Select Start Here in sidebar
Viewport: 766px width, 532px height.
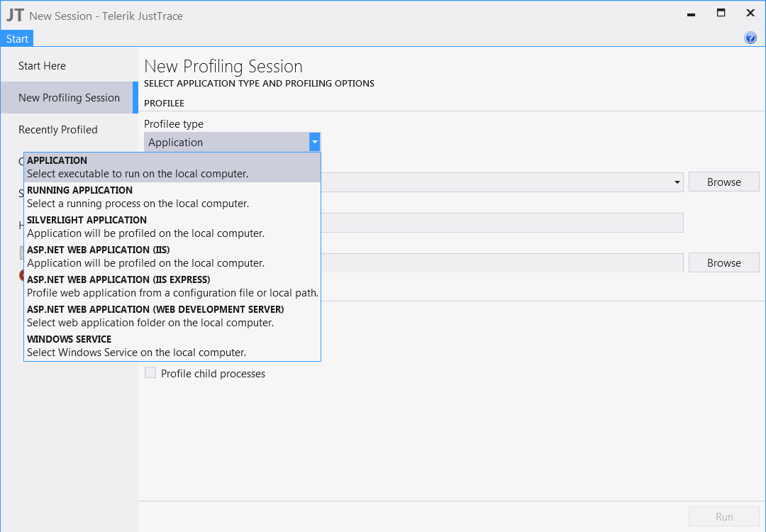(42, 66)
